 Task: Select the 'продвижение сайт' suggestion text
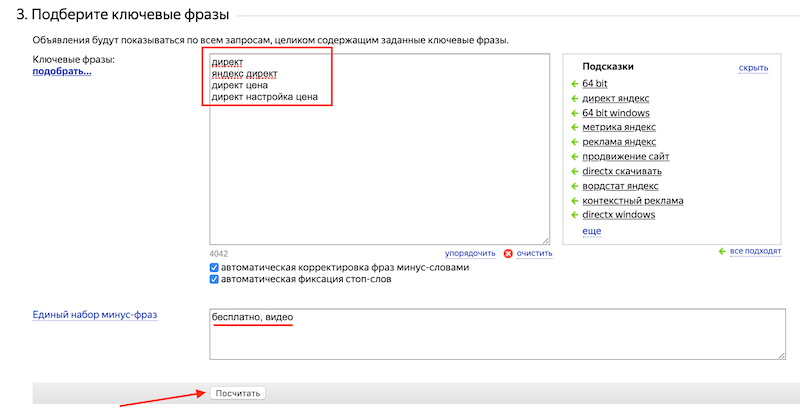pos(626,157)
